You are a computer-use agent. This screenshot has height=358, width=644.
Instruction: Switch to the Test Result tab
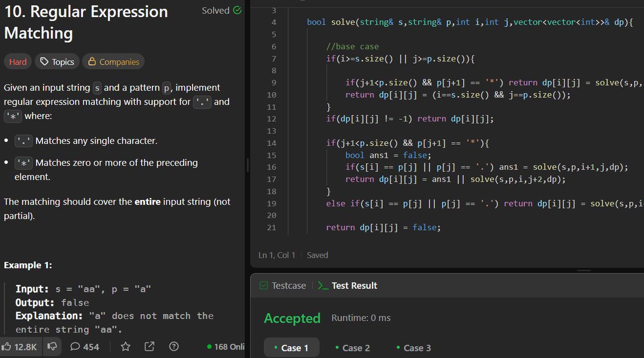coord(347,286)
